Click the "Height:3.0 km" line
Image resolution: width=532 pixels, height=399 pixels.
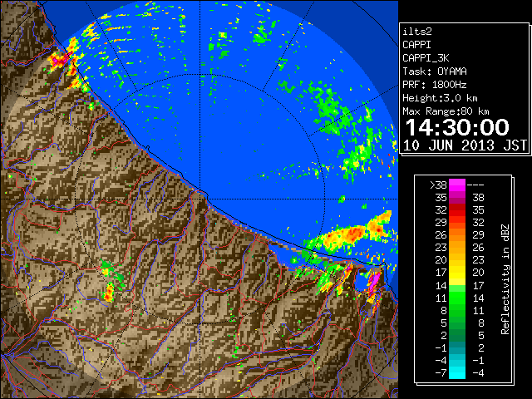(440, 98)
